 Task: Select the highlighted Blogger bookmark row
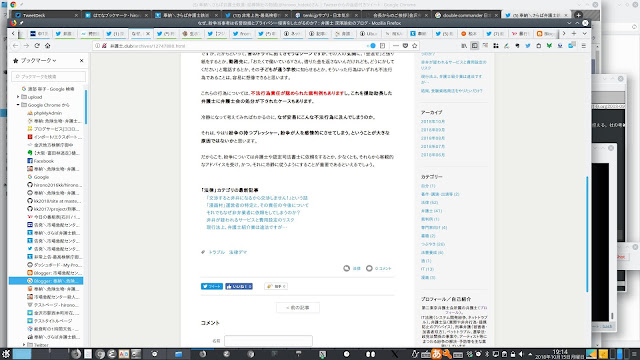pyautogui.click(x=46, y=281)
